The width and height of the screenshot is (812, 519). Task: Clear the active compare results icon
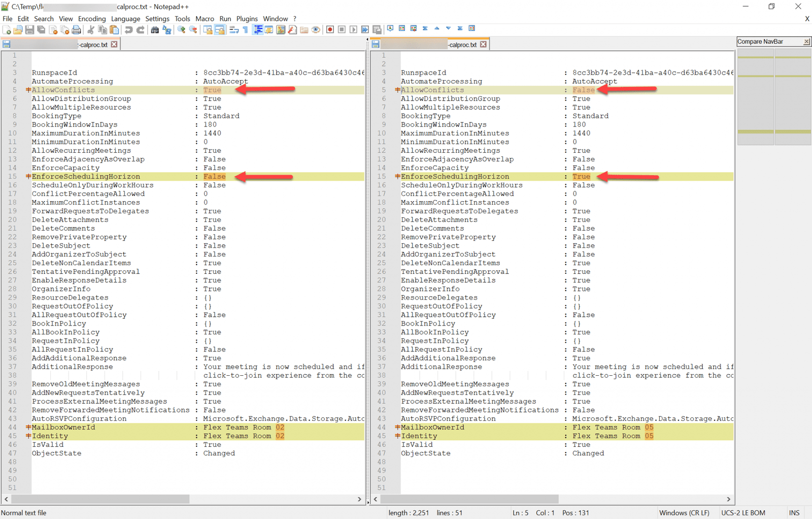click(413, 29)
